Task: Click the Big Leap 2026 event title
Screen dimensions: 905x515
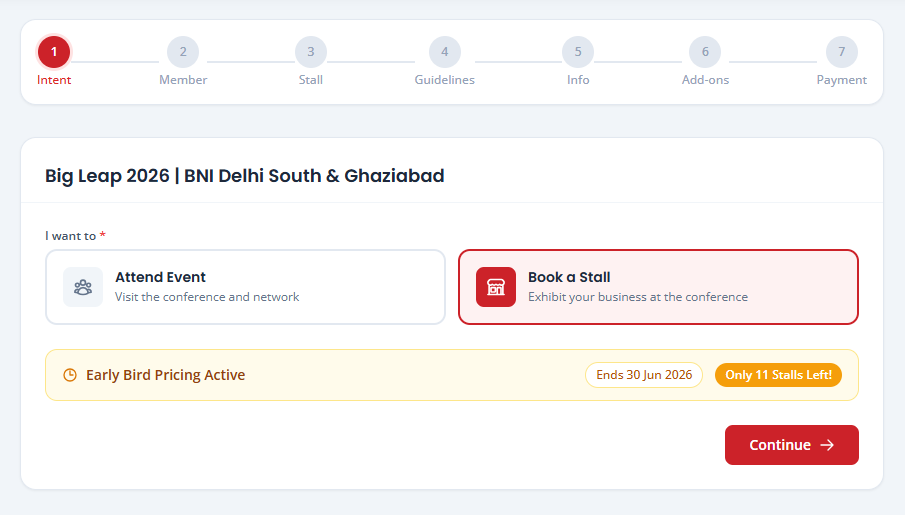Action: click(x=245, y=176)
